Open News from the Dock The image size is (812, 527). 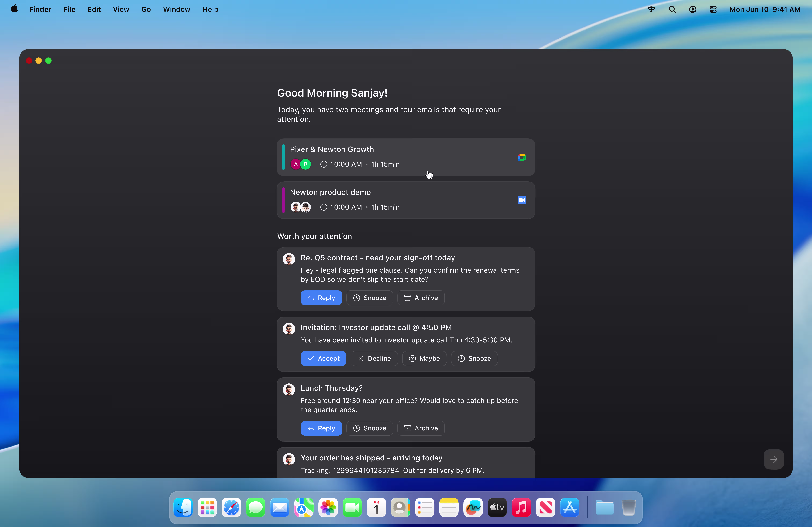pyautogui.click(x=545, y=508)
